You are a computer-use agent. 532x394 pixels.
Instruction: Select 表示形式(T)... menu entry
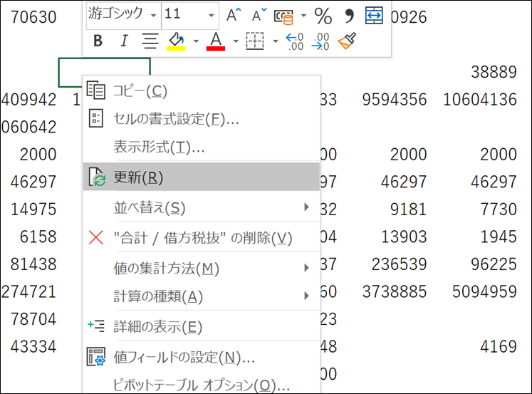[x=202, y=147]
